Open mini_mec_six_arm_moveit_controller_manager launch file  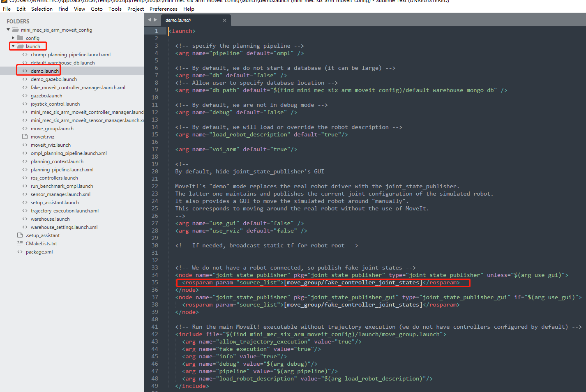(87, 112)
